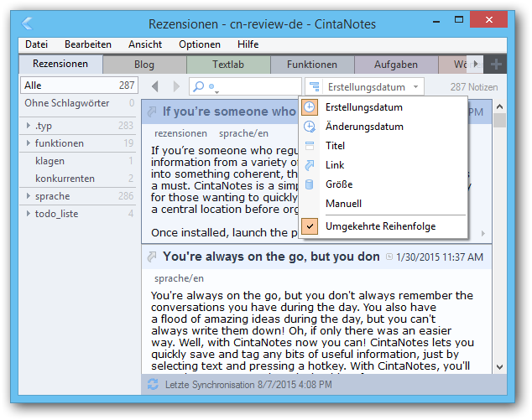Open the sort order icon button
The height and width of the screenshot is (420, 532).
tap(315, 87)
